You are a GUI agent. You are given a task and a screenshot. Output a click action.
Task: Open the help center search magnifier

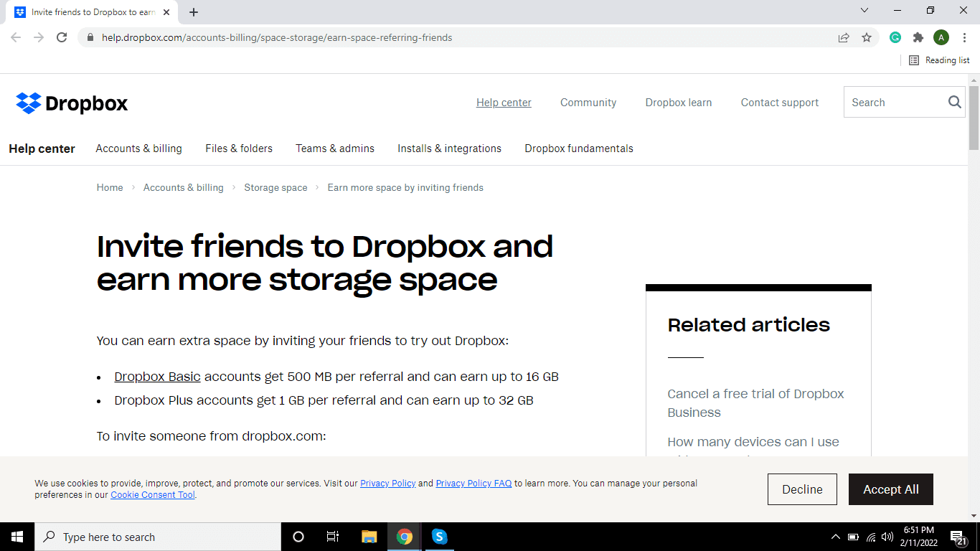pos(954,102)
